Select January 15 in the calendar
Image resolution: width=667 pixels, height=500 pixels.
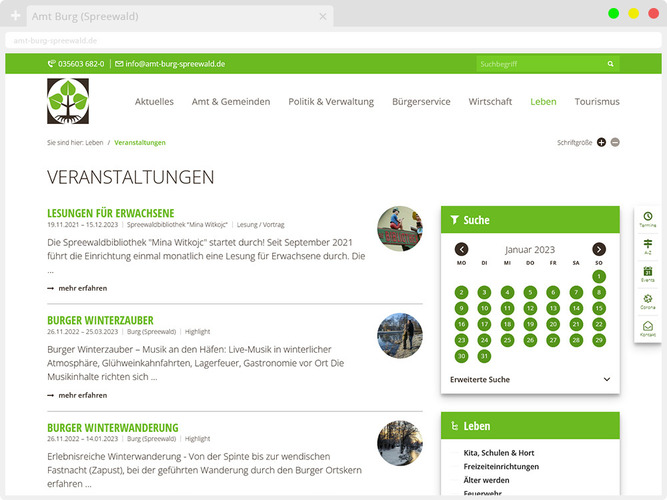point(598,308)
